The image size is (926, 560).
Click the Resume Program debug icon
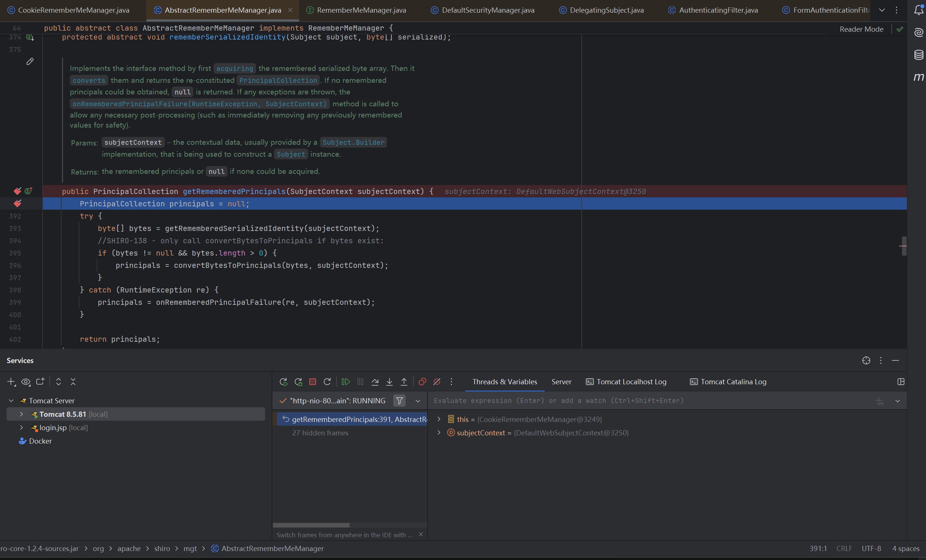coord(346,382)
